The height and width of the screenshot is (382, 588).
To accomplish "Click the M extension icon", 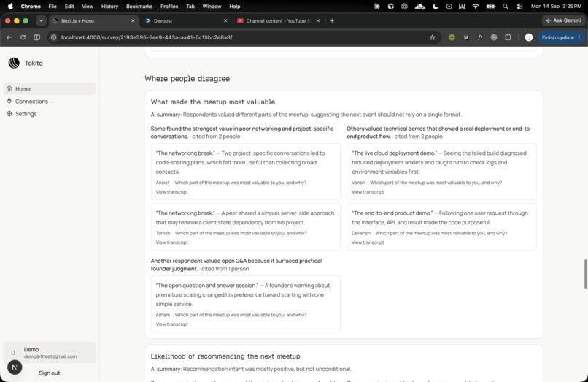I will tap(465, 37).
